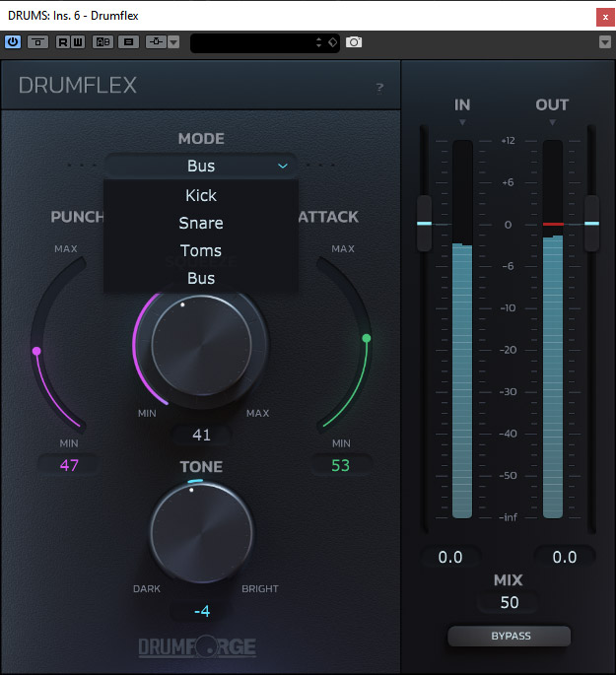Screen dimensions: 616x675
Task: Click the BRIGHT label by Tone knob
Action: [x=260, y=589]
